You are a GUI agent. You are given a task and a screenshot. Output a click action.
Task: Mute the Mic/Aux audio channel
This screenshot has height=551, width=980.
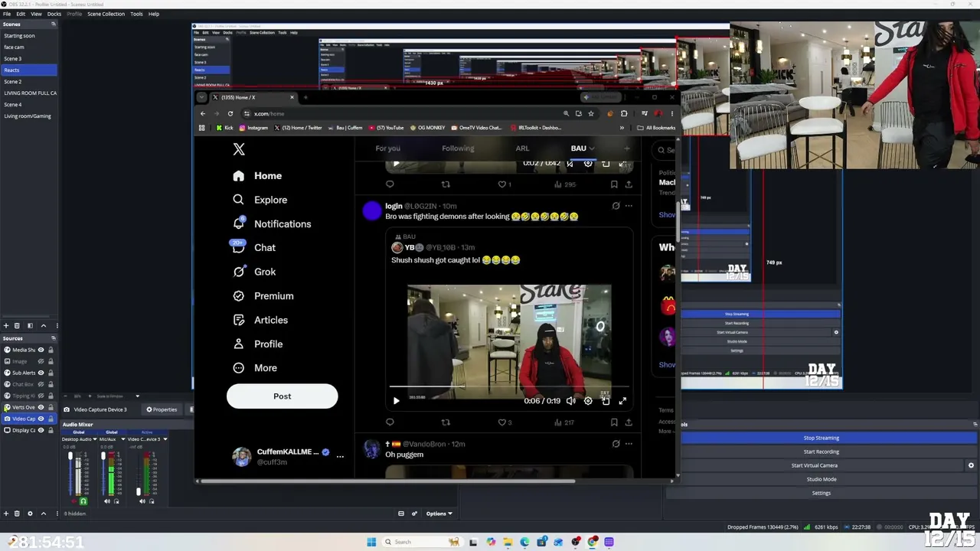pyautogui.click(x=107, y=501)
